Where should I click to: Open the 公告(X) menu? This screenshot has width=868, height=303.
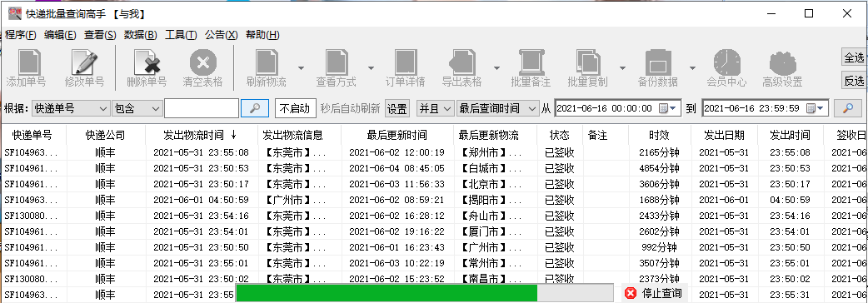(x=221, y=35)
